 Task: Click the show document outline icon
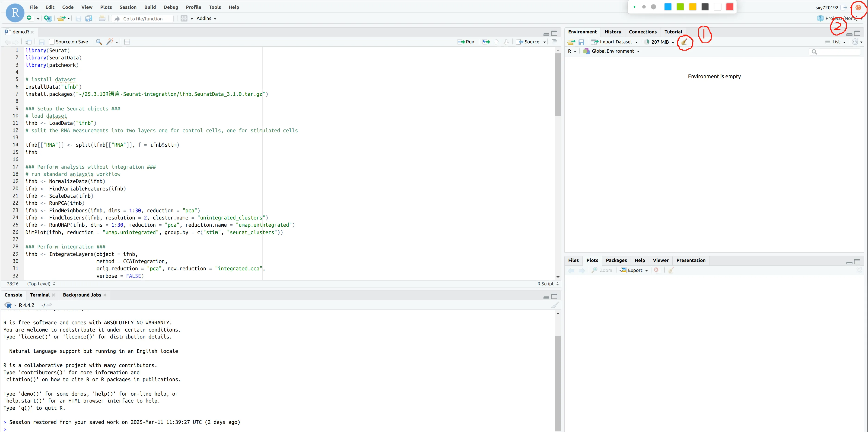pos(554,42)
